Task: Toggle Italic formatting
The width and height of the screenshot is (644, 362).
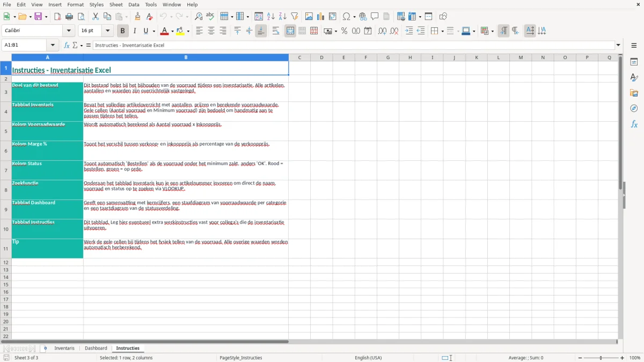Action: click(135, 31)
